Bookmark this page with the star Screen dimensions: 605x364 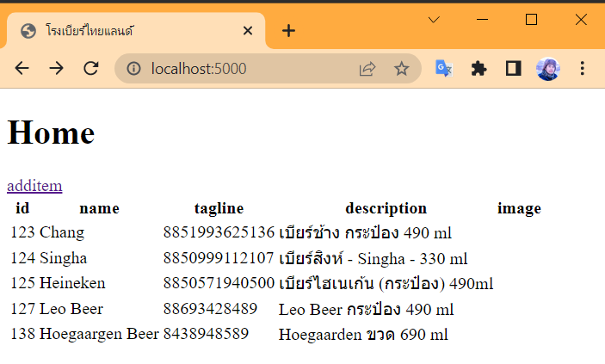pyautogui.click(x=401, y=69)
